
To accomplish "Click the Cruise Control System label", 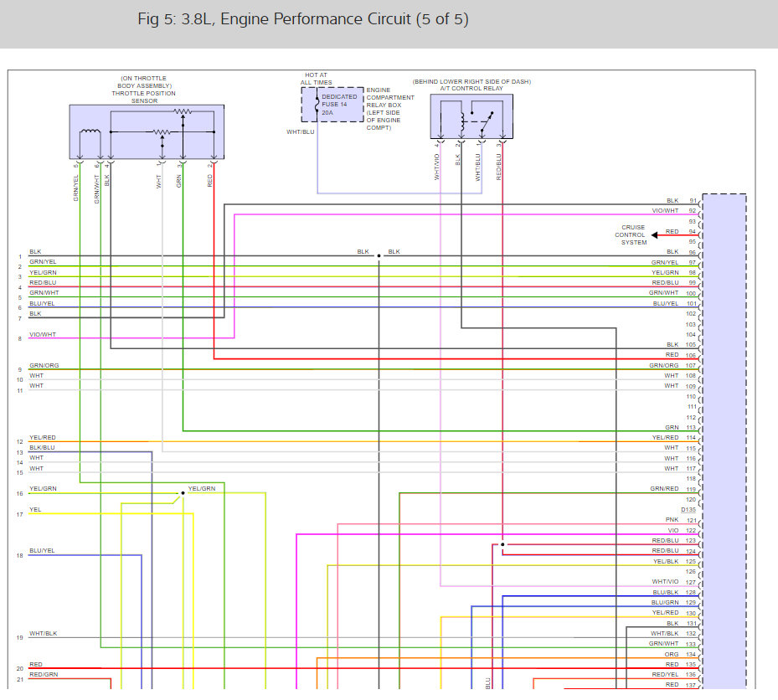I will [x=633, y=234].
